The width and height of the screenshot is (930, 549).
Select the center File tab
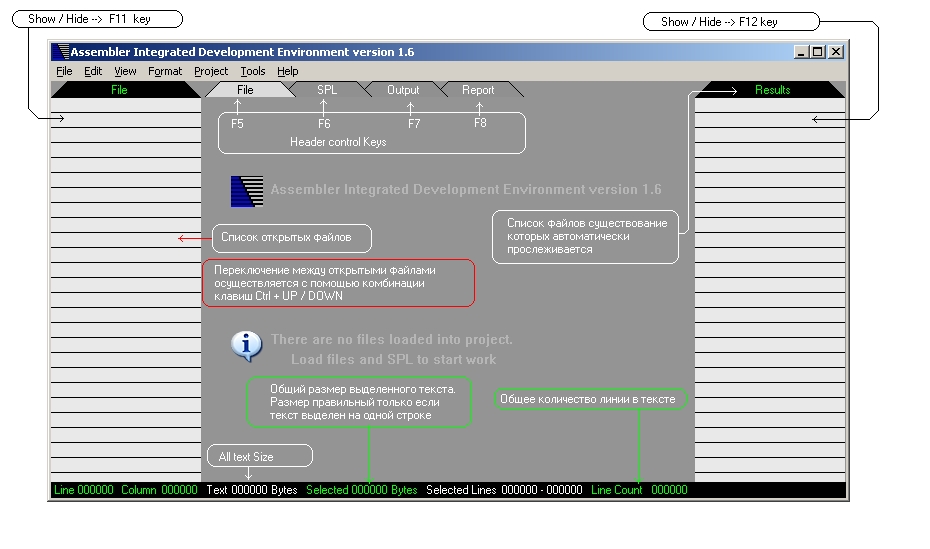point(245,90)
